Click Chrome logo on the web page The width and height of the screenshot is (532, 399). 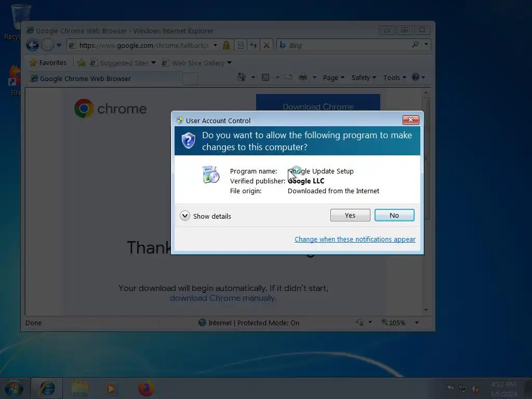pos(110,109)
